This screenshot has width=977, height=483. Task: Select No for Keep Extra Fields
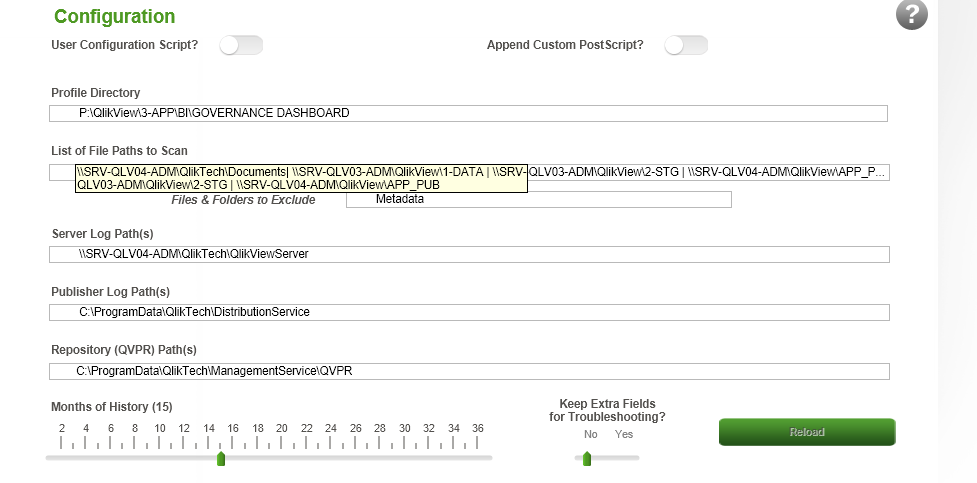click(590, 435)
